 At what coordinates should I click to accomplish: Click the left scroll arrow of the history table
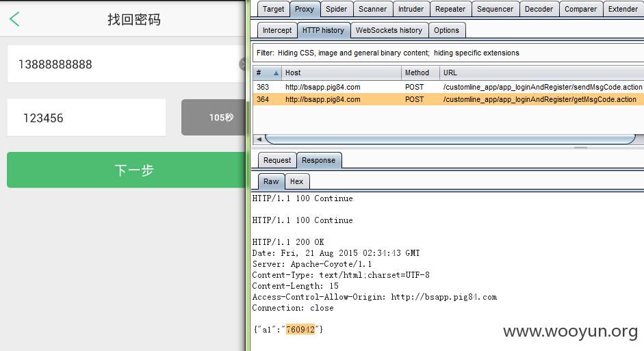click(x=259, y=139)
